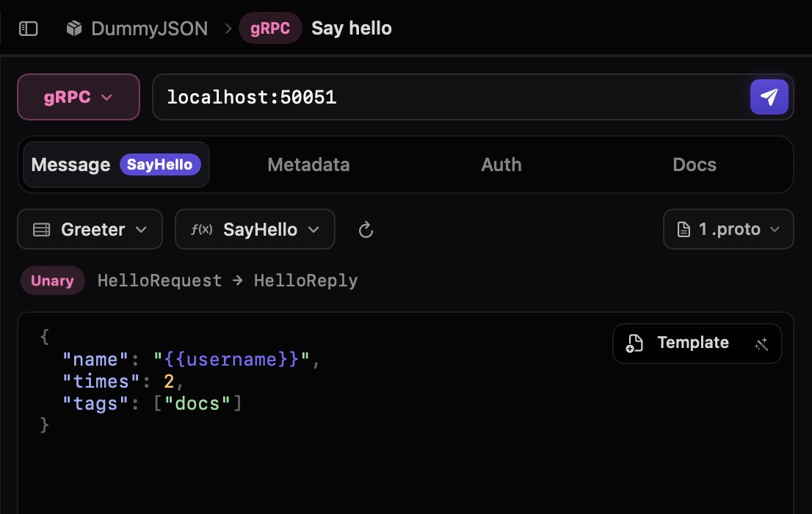The height and width of the screenshot is (514, 812).
Task: Expand the Greeter service dropdown
Action: tap(90, 229)
